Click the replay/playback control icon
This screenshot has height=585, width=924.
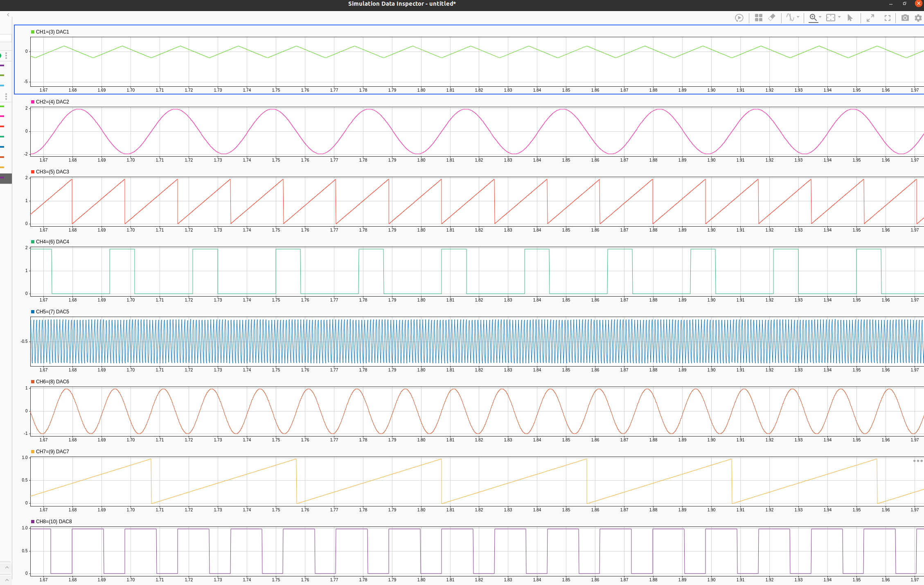click(739, 18)
